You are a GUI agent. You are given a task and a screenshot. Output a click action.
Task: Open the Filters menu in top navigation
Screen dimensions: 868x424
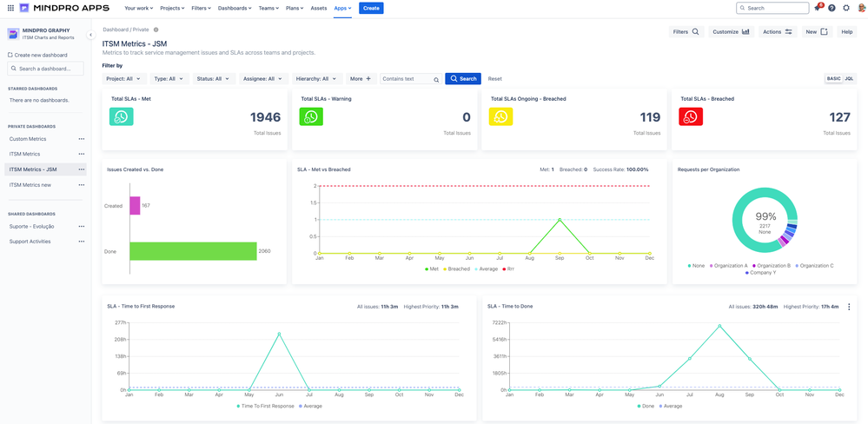pyautogui.click(x=202, y=9)
